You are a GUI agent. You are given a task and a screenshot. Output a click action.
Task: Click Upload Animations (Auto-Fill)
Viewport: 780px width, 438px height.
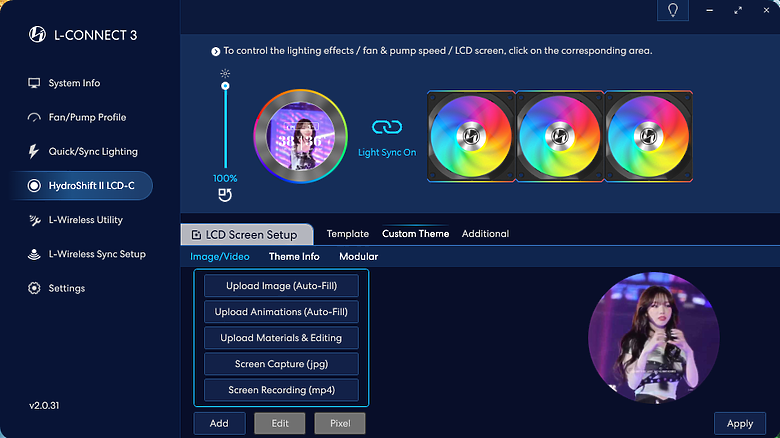281,312
